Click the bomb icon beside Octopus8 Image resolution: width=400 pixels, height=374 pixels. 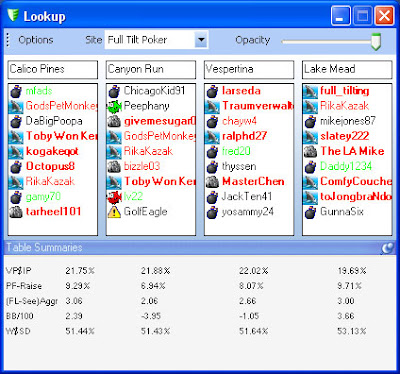(x=16, y=166)
